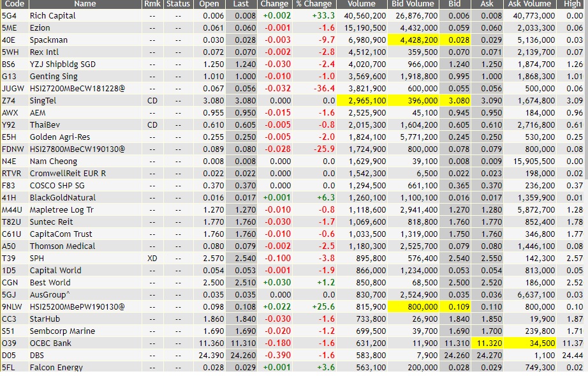Click stock code D05
The height and width of the screenshot is (376, 588).
[x=9, y=356]
